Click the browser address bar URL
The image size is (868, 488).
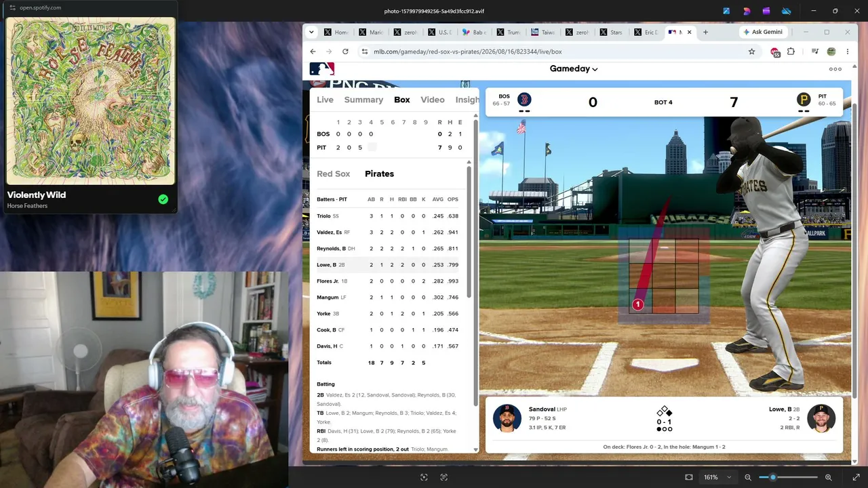[468, 52]
